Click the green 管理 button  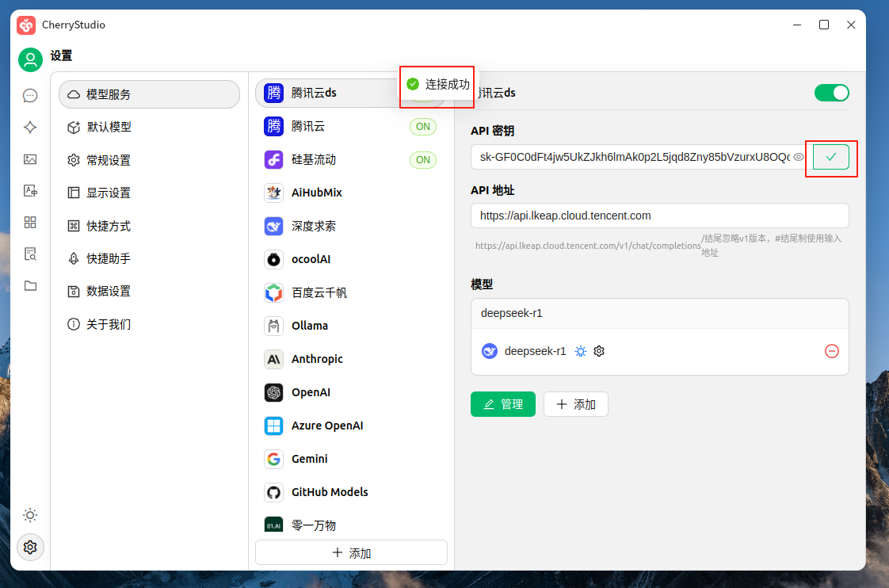(502, 404)
